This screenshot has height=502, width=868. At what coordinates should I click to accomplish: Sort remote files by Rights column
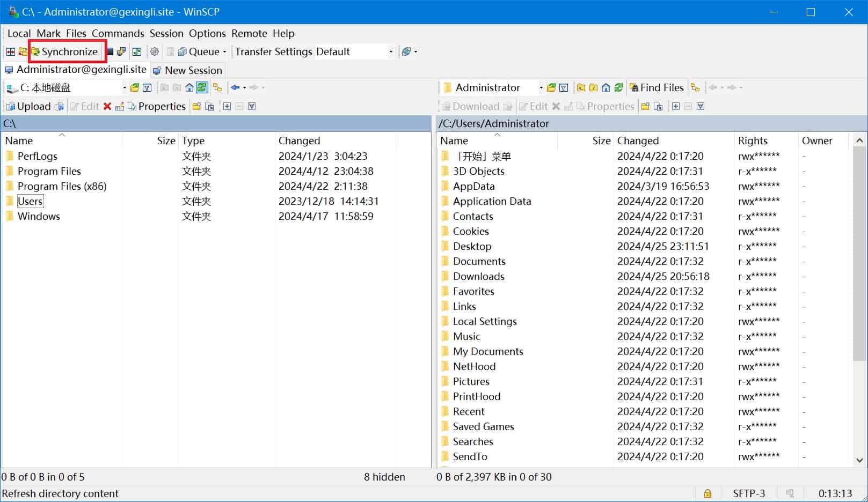pyautogui.click(x=753, y=141)
